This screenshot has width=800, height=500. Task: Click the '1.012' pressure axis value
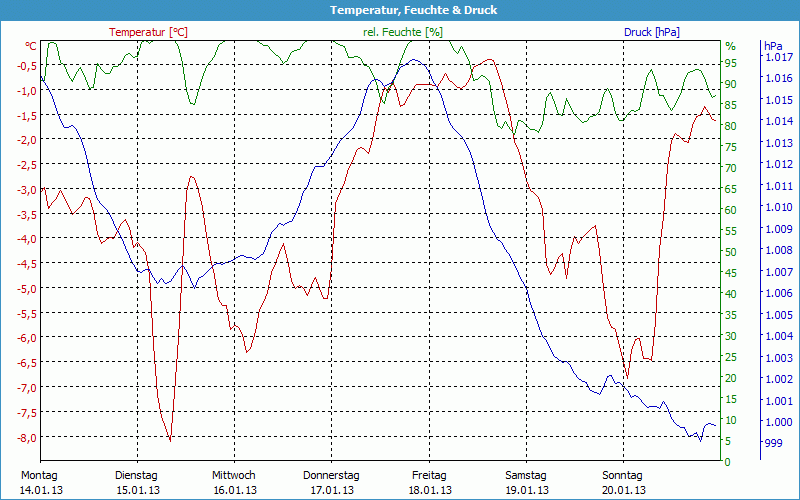point(779,164)
